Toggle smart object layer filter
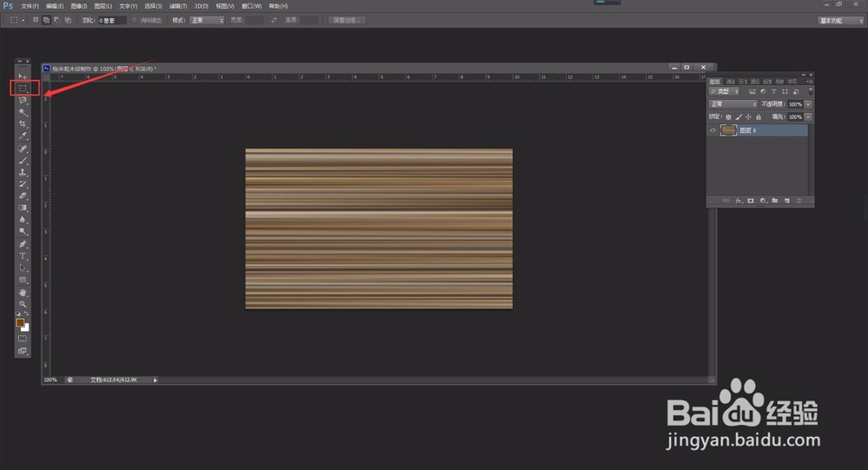Image resolution: width=868 pixels, height=470 pixels. pos(796,91)
